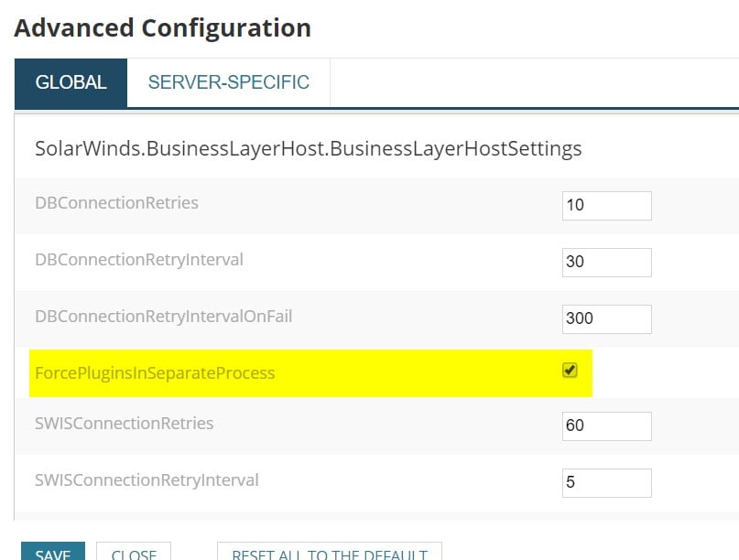Image resolution: width=739 pixels, height=560 pixels.
Task: Click the DBConnectionRetries setting label
Action: point(116,202)
